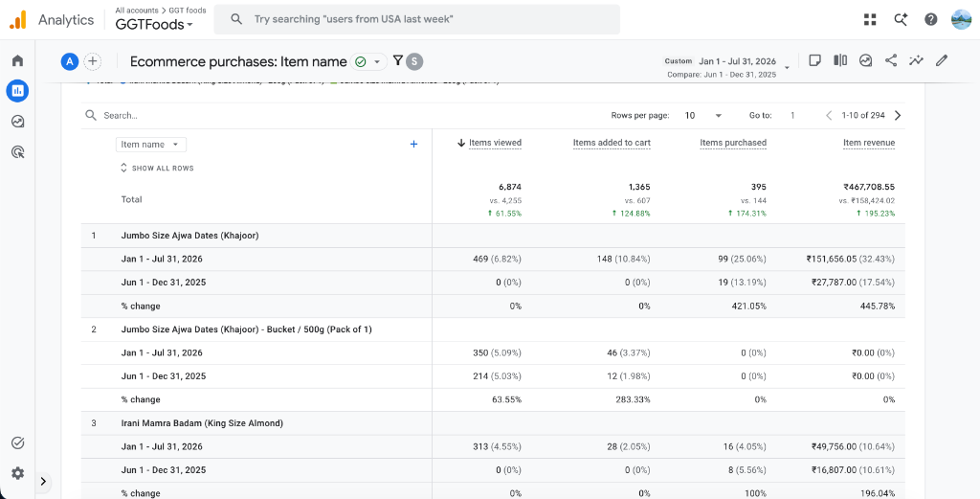Screen dimensions: 980x499
Task: Go to the next page of rows
Action: click(x=898, y=115)
